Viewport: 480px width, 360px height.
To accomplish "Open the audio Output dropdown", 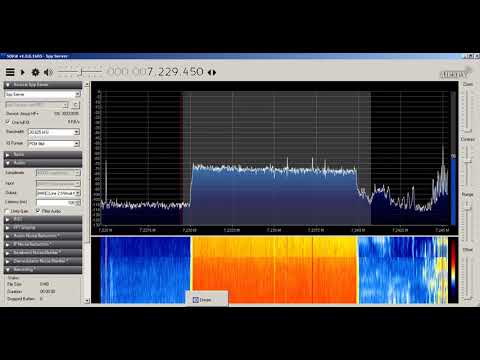I will 58,193.
